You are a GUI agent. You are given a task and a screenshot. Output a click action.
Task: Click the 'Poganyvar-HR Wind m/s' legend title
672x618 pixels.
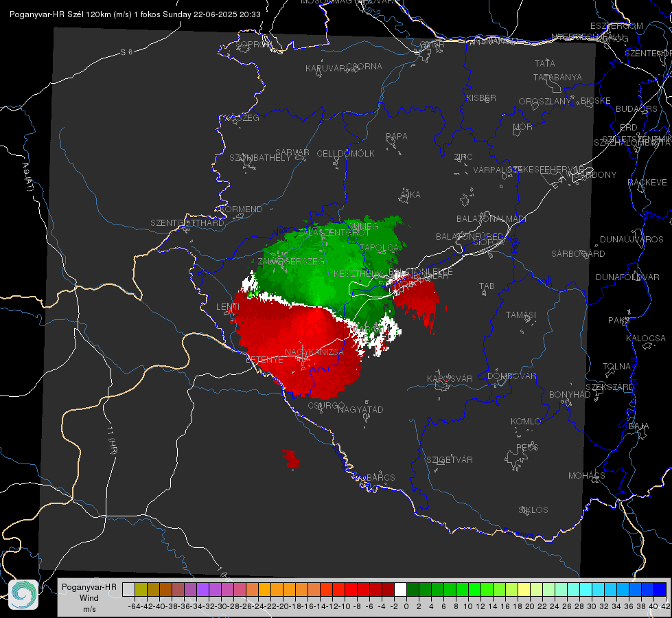tap(89, 598)
